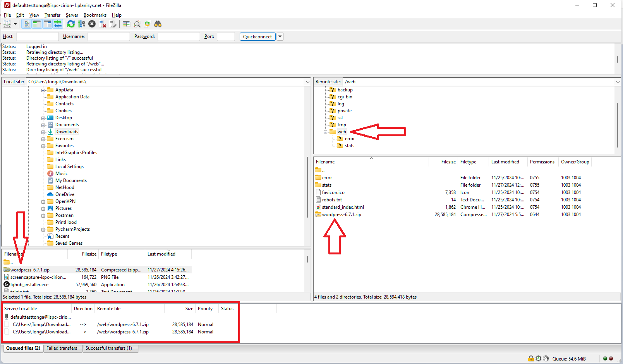This screenshot has height=364, width=623.
Task: Expand the Documents folder node
Action: [43, 125]
